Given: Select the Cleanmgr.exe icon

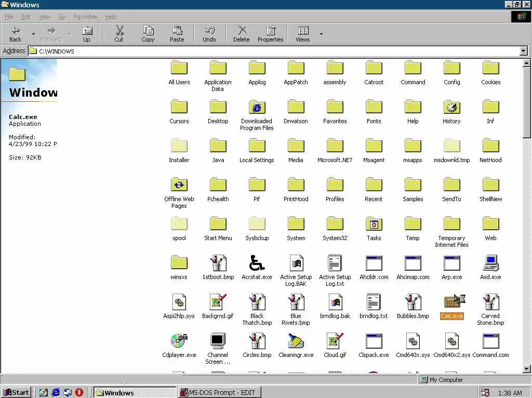Looking at the screenshot, I should (x=296, y=341).
